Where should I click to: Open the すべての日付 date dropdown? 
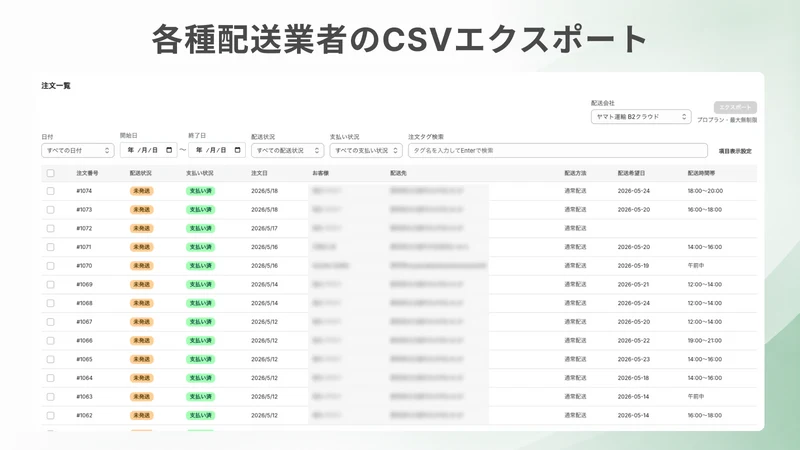coord(78,151)
